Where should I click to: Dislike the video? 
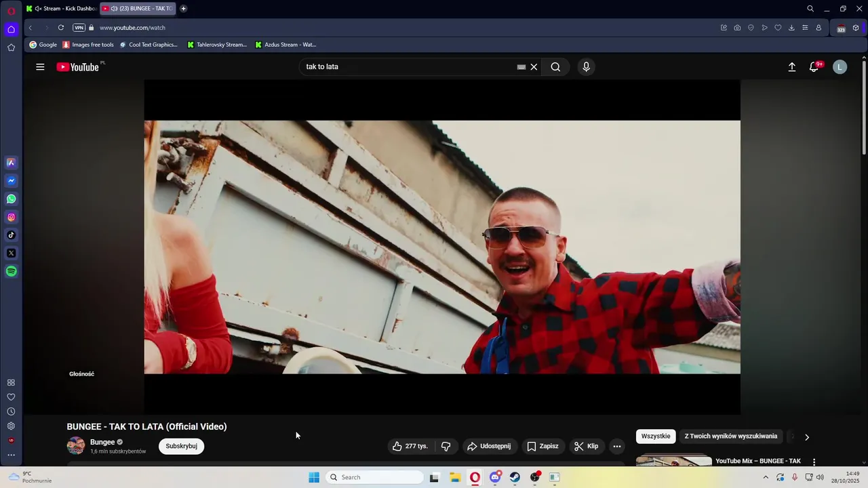point(446,446)
